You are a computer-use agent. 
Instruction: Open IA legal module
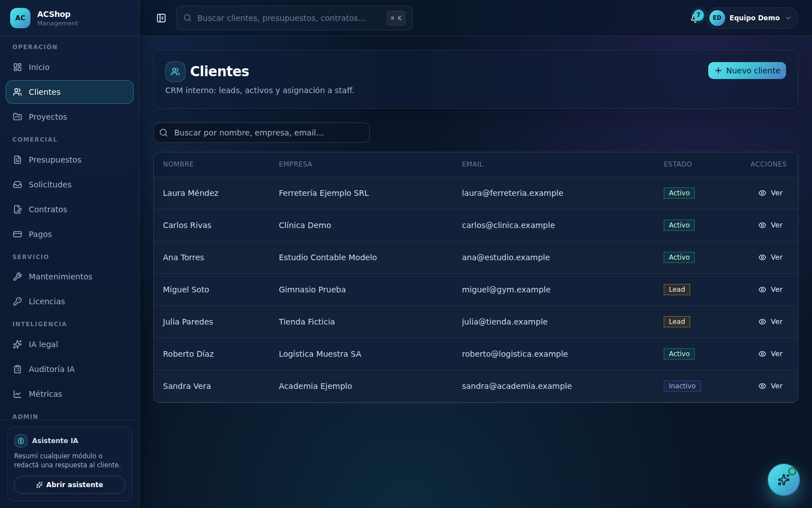tap(69, 344)
